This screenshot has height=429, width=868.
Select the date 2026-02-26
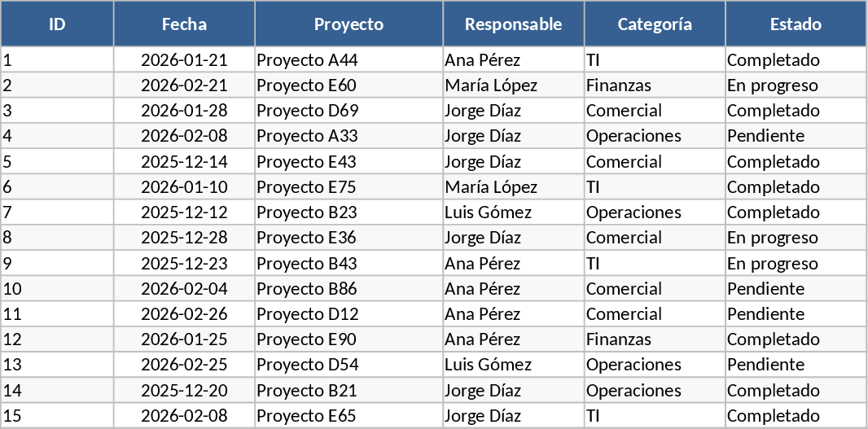pyautogui.click(x=184, y=314)
